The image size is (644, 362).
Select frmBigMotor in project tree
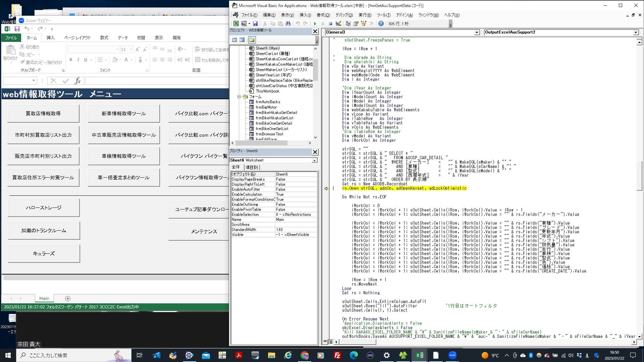click(266, 107)
